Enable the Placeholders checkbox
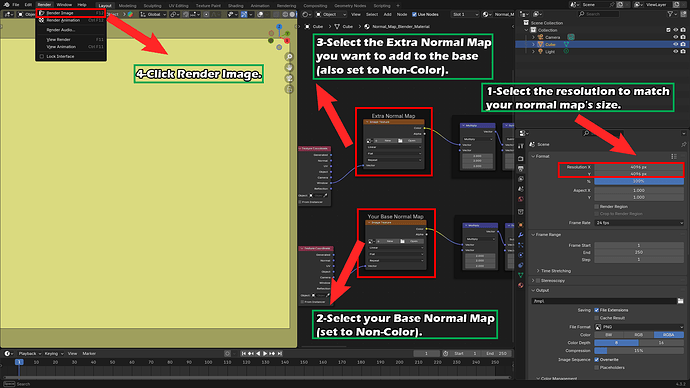690x388 pixels. (x=597, y=367)
